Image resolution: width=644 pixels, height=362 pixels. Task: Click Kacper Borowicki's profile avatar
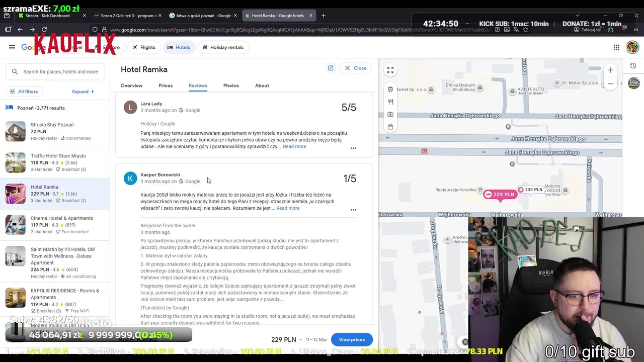tap(130, 178)
